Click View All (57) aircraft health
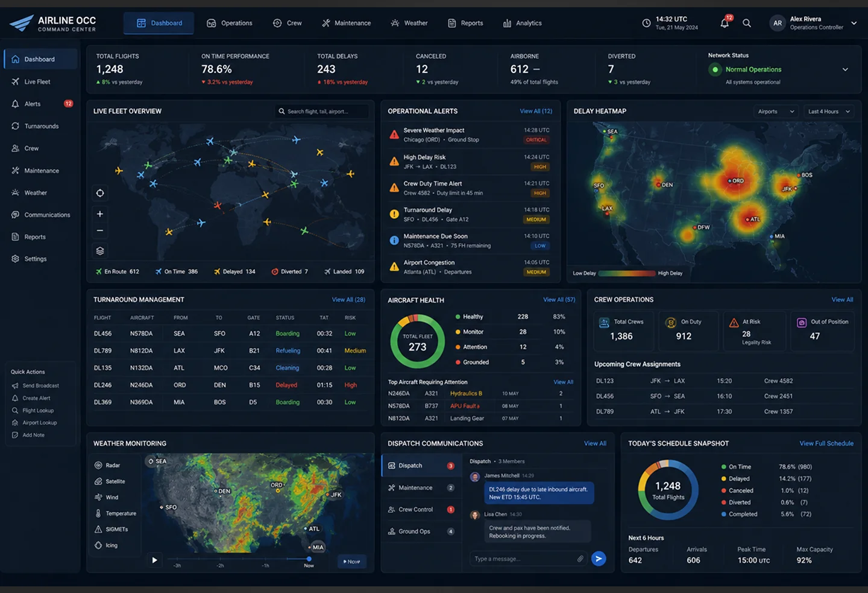 (x=559, y=300)
